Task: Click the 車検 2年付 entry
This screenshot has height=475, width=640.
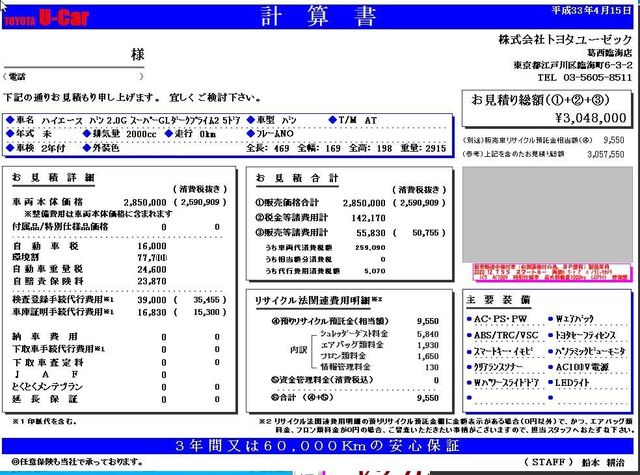Action: click(36, 148)
